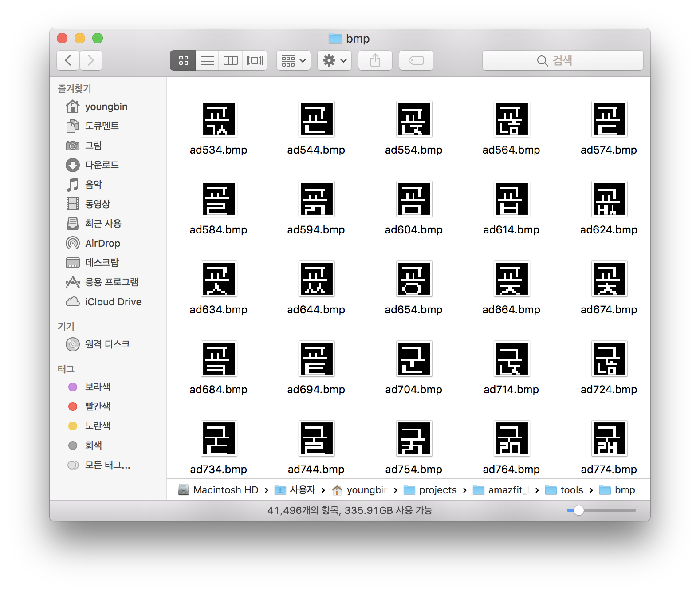Click the Edit Tags toolbar button
Image resolution: width=700 pixels, height=592 pixels.
(416, 60)
